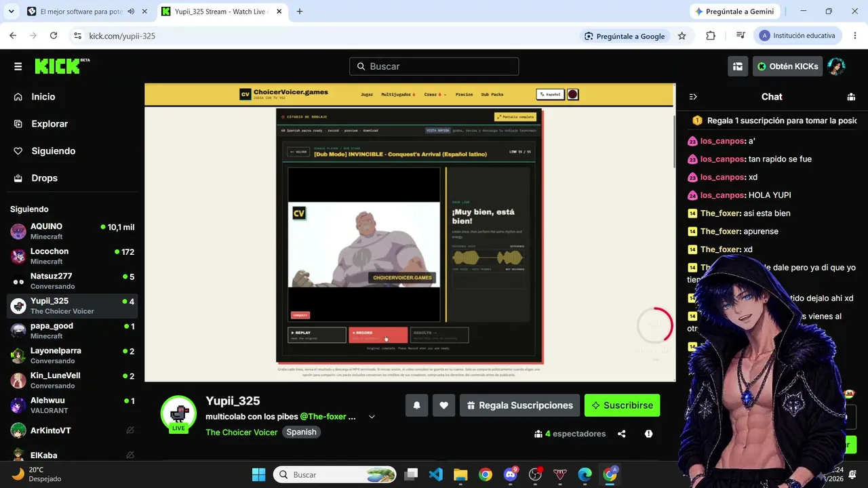Open Discord from the taskbar
The width and height of the screenshot is (868, 488).
pyautogui.click(x=511, y=474)
